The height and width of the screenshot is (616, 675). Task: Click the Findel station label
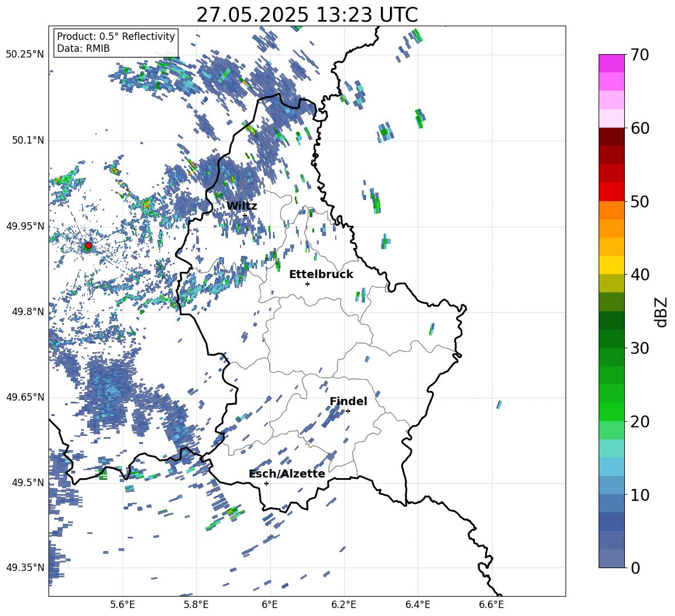tap(348, 401)
